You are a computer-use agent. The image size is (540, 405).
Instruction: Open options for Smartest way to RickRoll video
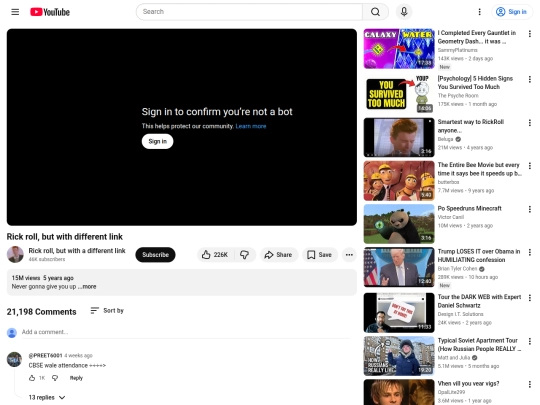pos(530,123)
